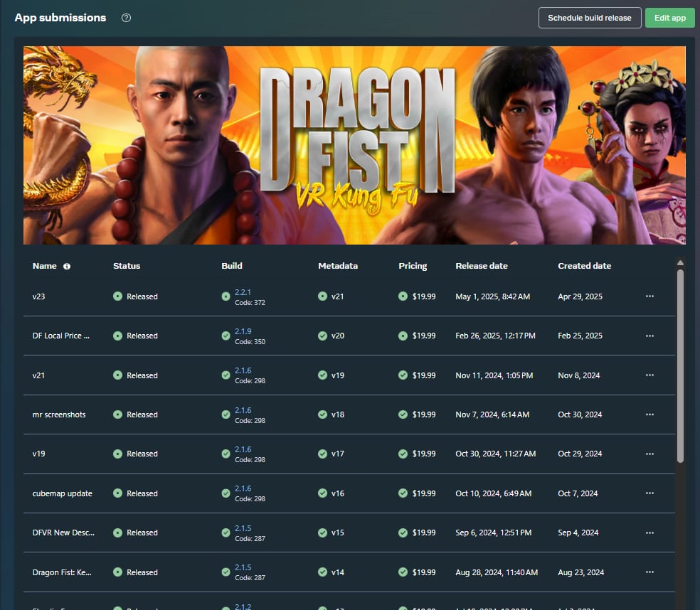Click the Edit app button
Image resolution: width=700 pixels, height=610 pixels.
(x=669, y=18)
